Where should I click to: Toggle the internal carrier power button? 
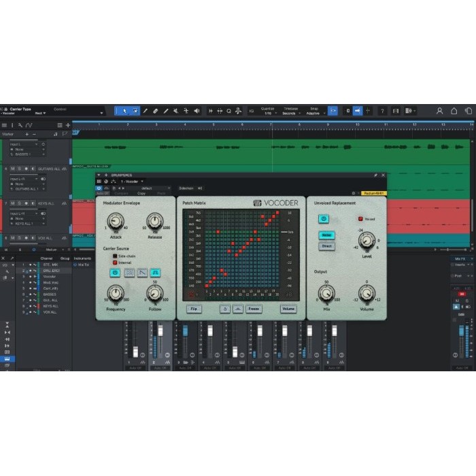115,273
